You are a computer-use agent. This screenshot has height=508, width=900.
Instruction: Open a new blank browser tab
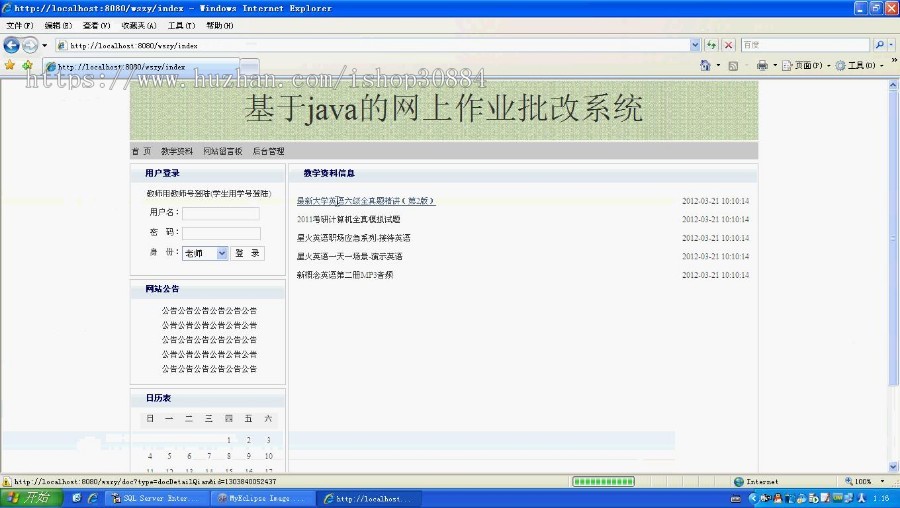tap(249, 67)
